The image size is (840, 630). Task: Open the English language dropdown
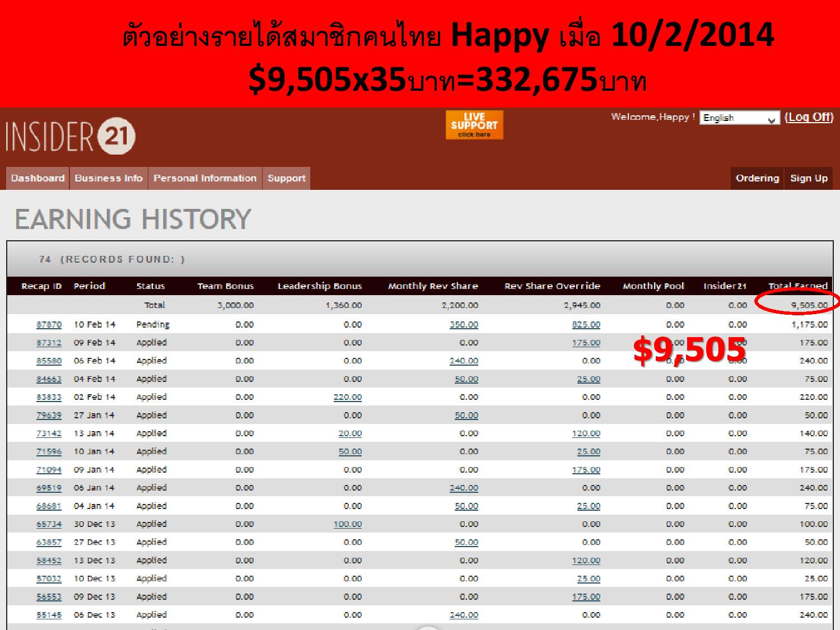[739, 118]
